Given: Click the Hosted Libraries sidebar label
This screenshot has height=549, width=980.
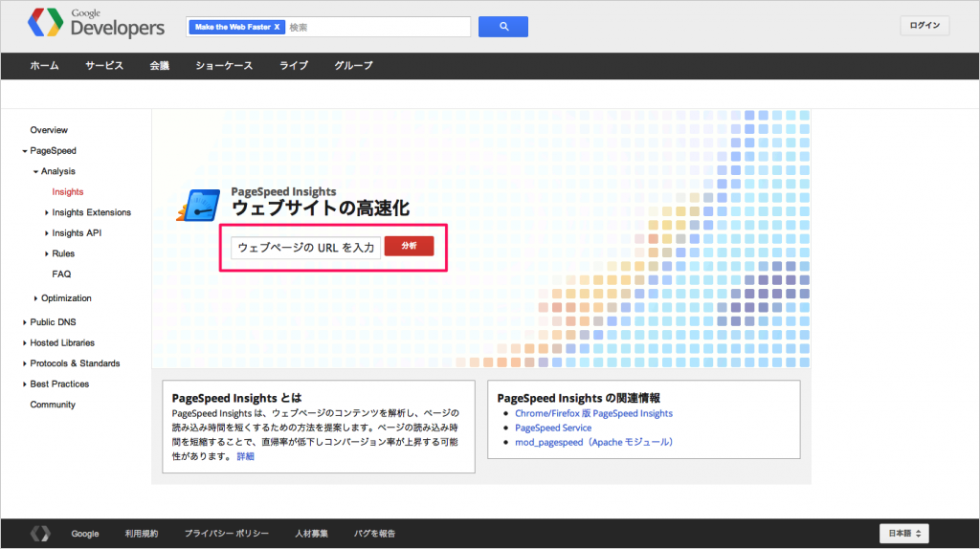Looking at the screenshot, I should [x=62, y=342].
